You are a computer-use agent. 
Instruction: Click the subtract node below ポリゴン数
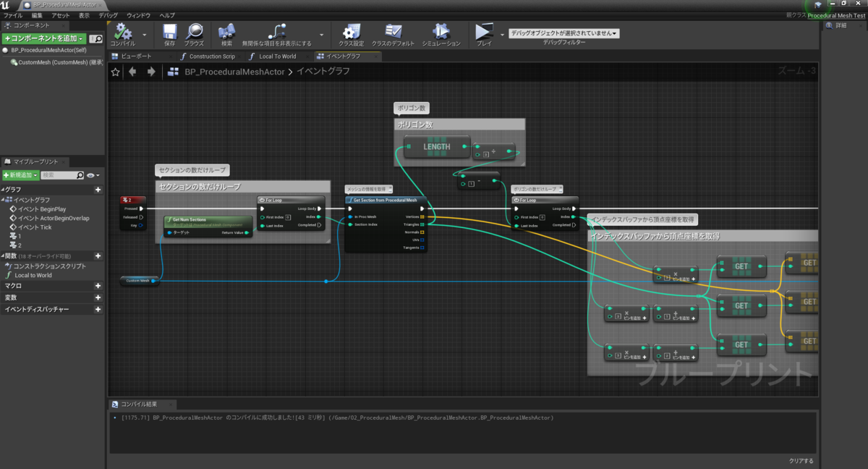pos(478,180)
